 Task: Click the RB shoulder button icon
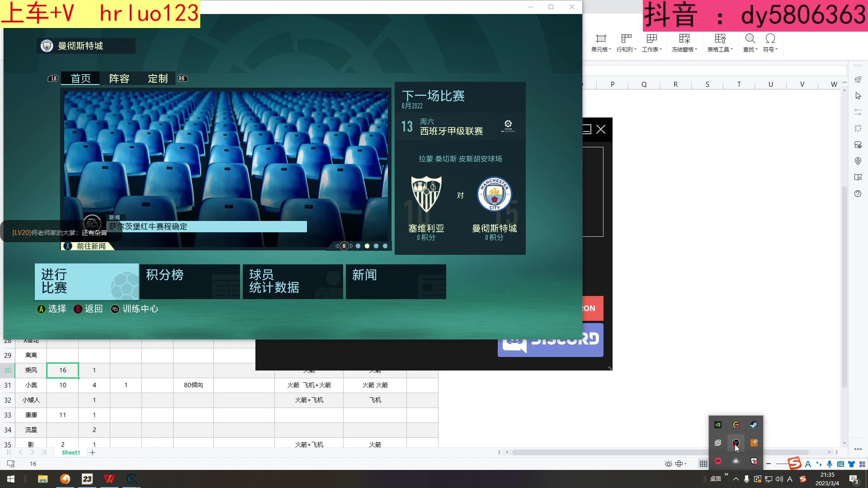[x=182, y=79]
